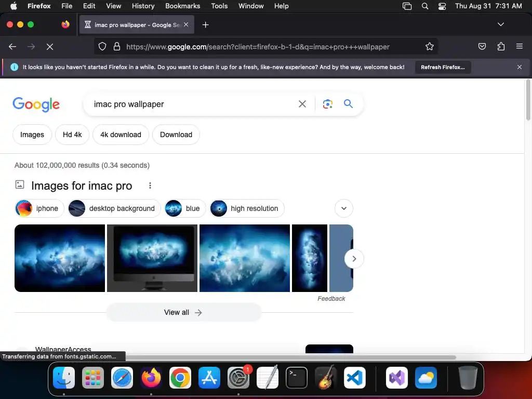
Task: Open Finder from the Dock
Action: [x=64, y=377]
